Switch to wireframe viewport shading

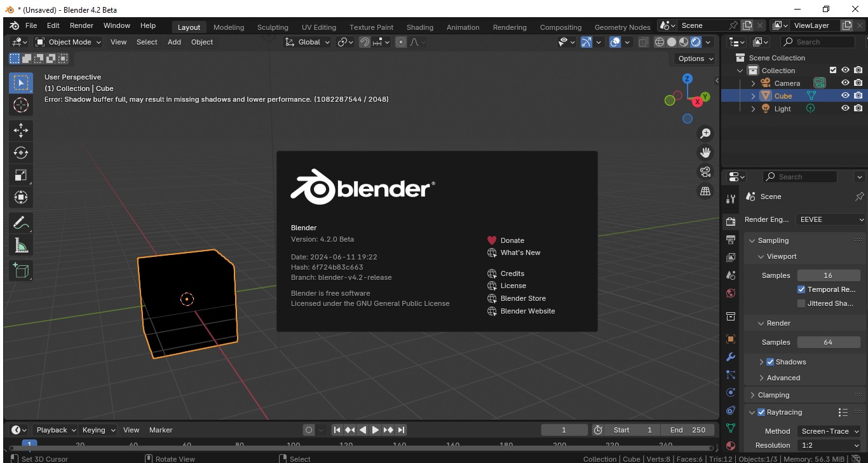pos(660,42)
